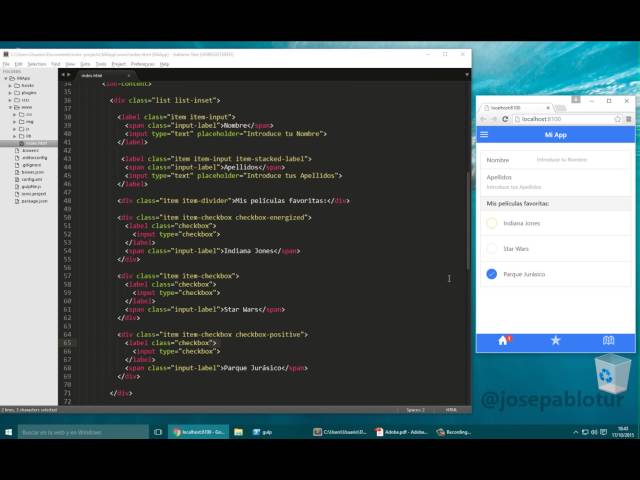
Task: Uncheck the Parque Jurásico checkbox
Action: point(491,274)
